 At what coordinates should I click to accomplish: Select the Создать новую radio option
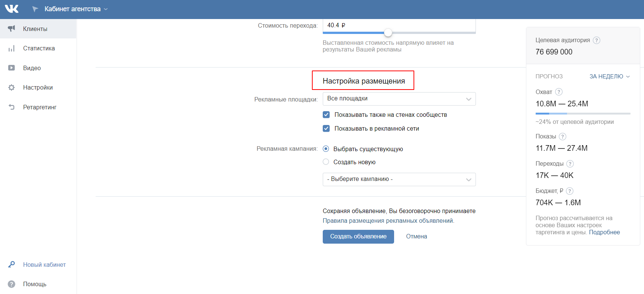click(326, 162)
